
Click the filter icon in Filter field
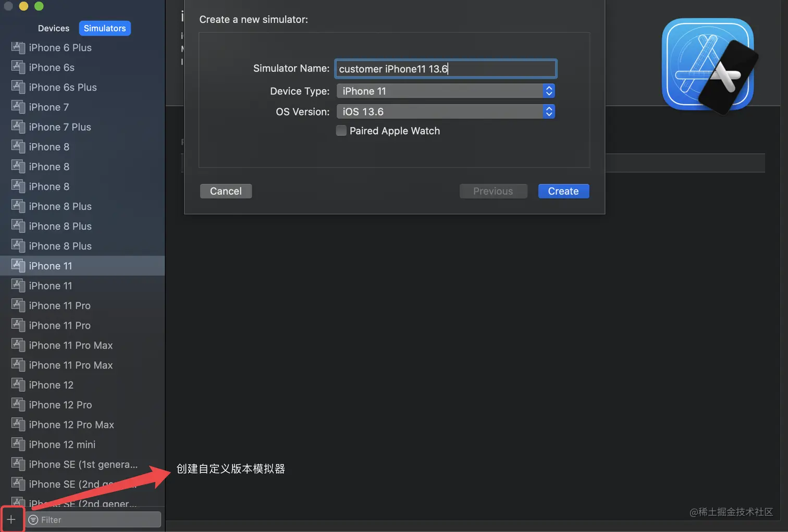pyautogui.click(x=33, y=519)
